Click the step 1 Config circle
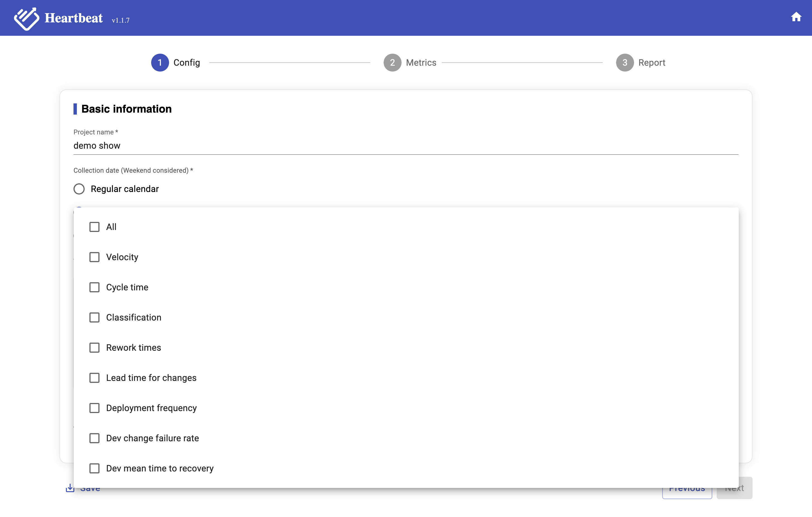Image resolution: width=812 pixels, height=517 pixels. (x=160, y=62)
